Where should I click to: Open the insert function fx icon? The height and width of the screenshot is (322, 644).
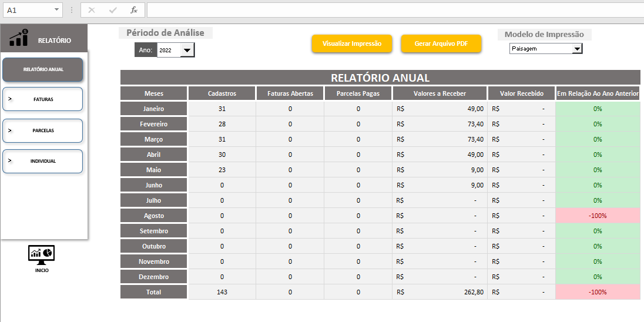134,10
